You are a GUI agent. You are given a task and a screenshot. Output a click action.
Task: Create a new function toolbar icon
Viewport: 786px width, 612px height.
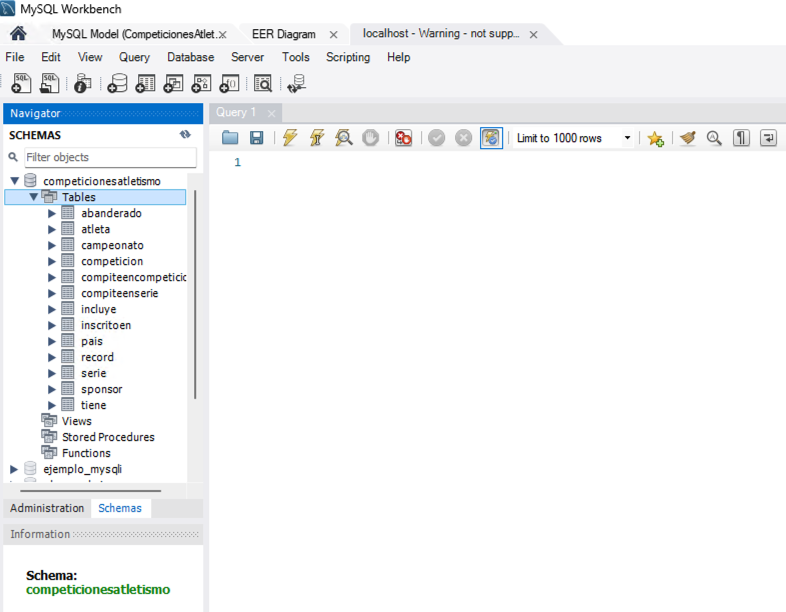click(x=230, y=83)
